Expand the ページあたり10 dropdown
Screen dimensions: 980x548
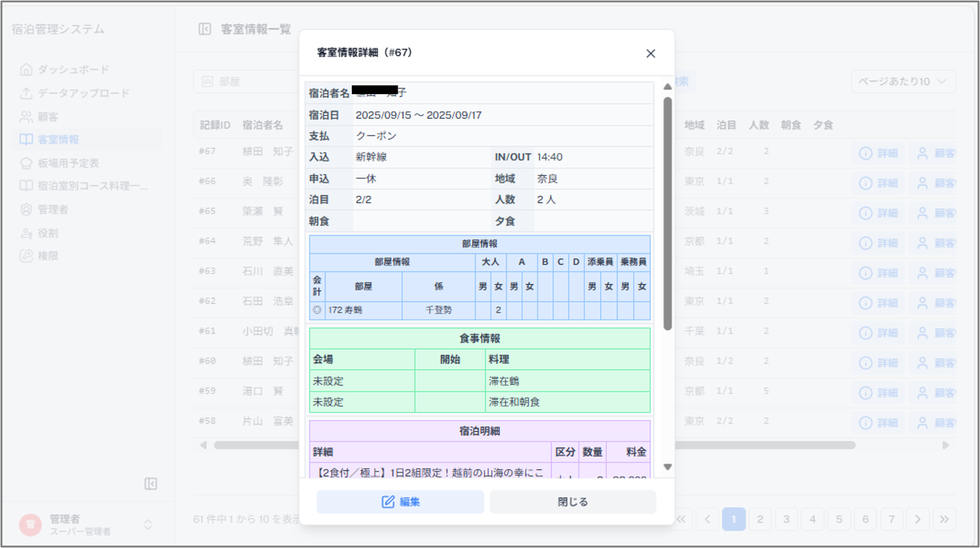[x=903, y=82]
